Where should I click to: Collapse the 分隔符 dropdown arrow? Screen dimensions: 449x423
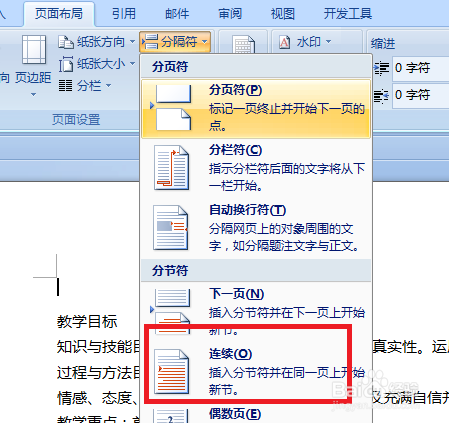click(204, 42)
